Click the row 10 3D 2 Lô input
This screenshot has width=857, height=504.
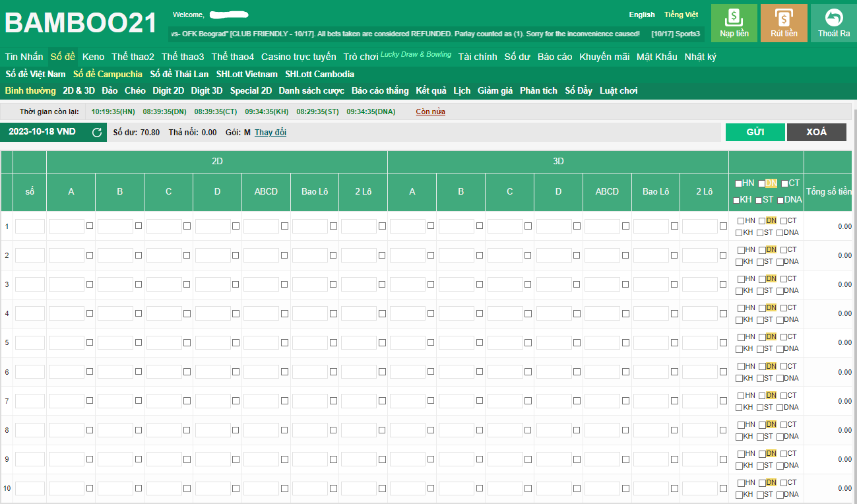pyautogui.click(x=700, y=489)
